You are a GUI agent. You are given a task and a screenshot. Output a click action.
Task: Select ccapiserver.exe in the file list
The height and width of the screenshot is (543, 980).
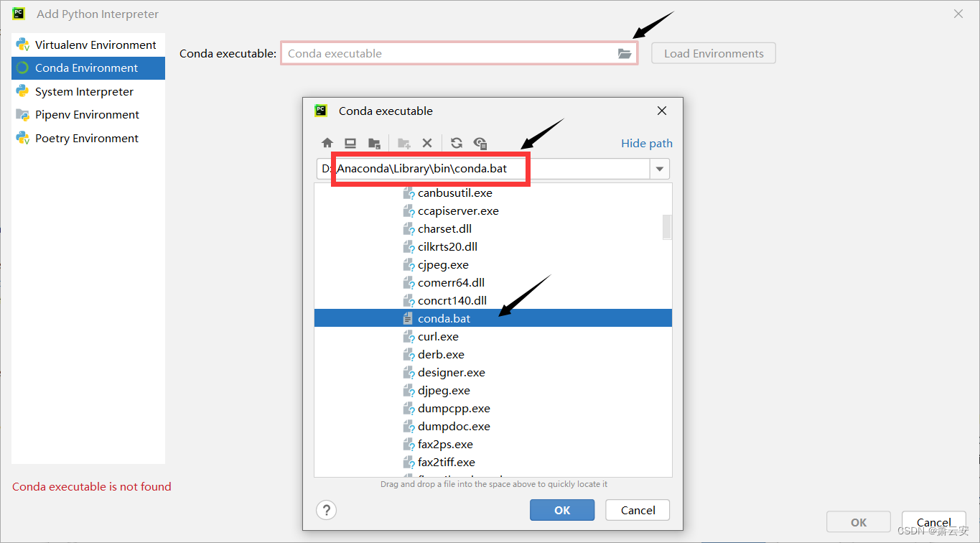point(493,210)
